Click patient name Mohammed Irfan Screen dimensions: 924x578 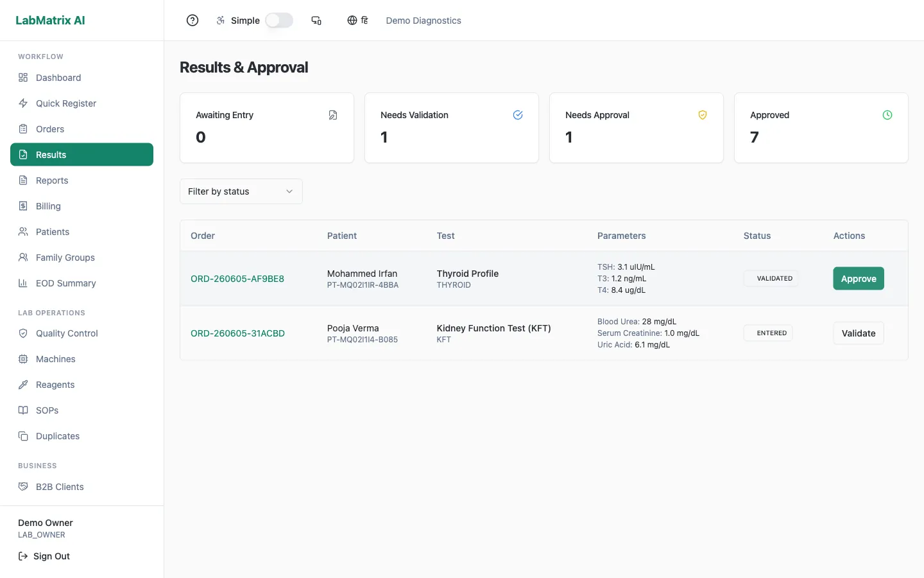(x=362, y=274)
